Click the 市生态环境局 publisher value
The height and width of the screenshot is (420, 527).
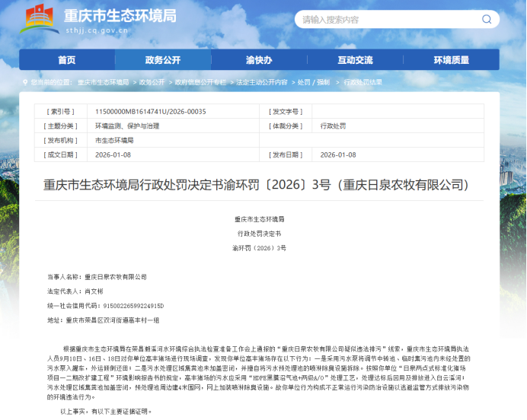click(114, 140)
